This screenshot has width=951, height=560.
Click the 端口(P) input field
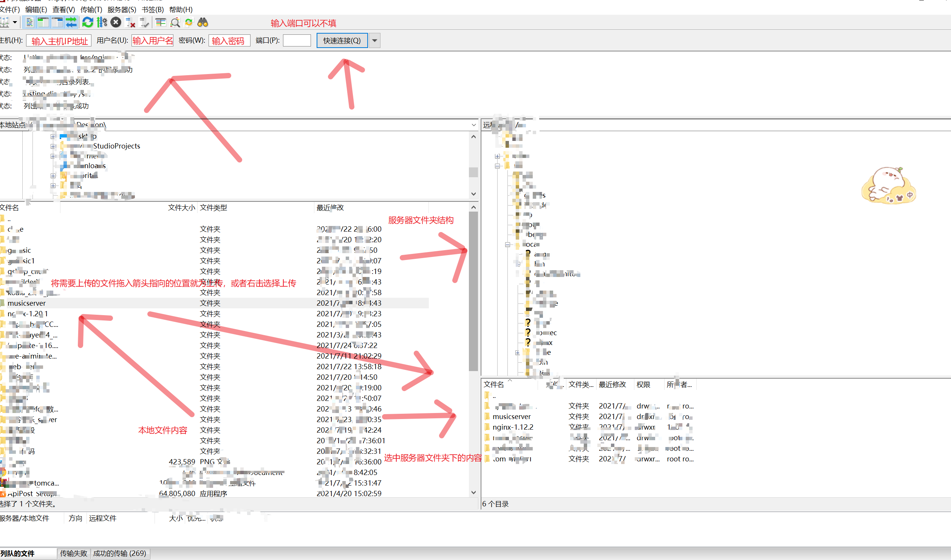click(x=297, y=40)
